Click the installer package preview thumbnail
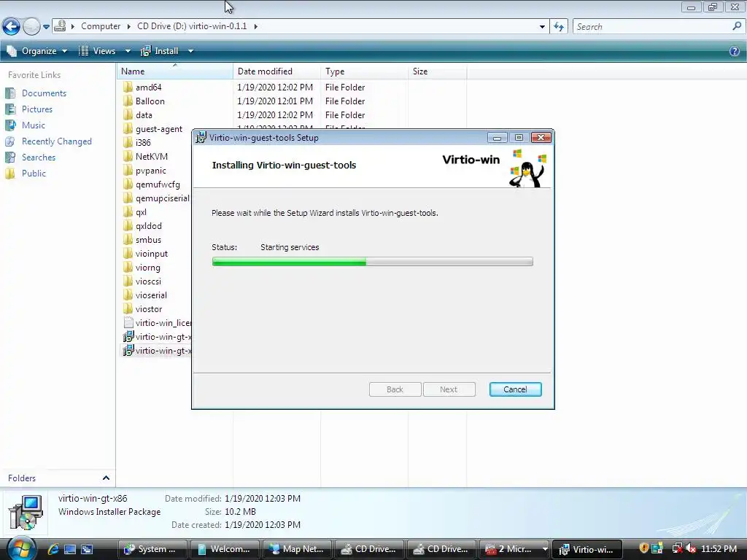Image resolution: width=747 pixels, height=560 pixels. (x=26, y=512)
